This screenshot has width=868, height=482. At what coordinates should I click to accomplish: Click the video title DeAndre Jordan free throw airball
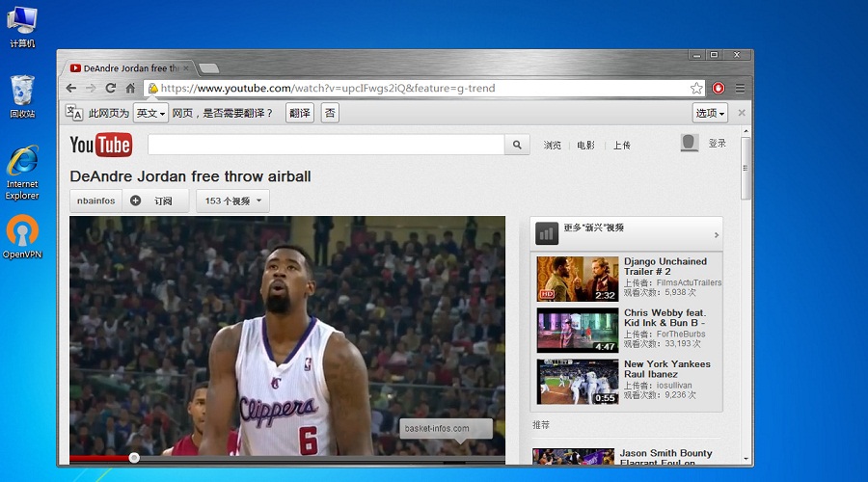pos(190,176)
